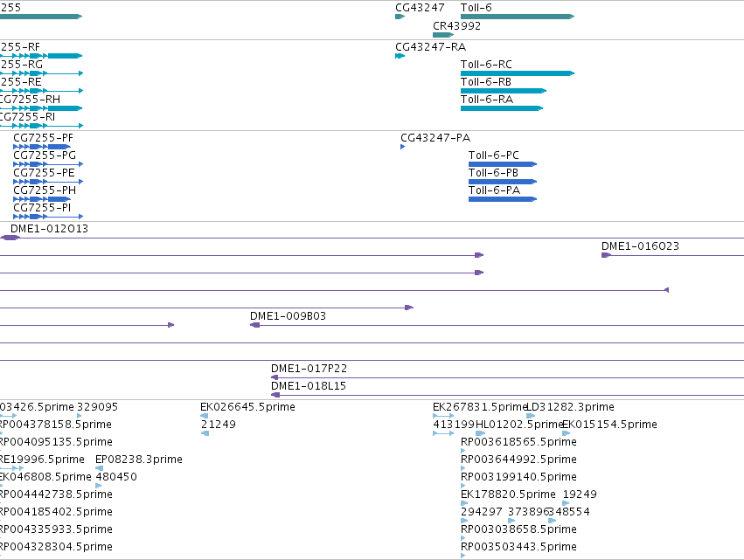
Task: Open the DME1-012013 clone label
Action: click(49, 229)
